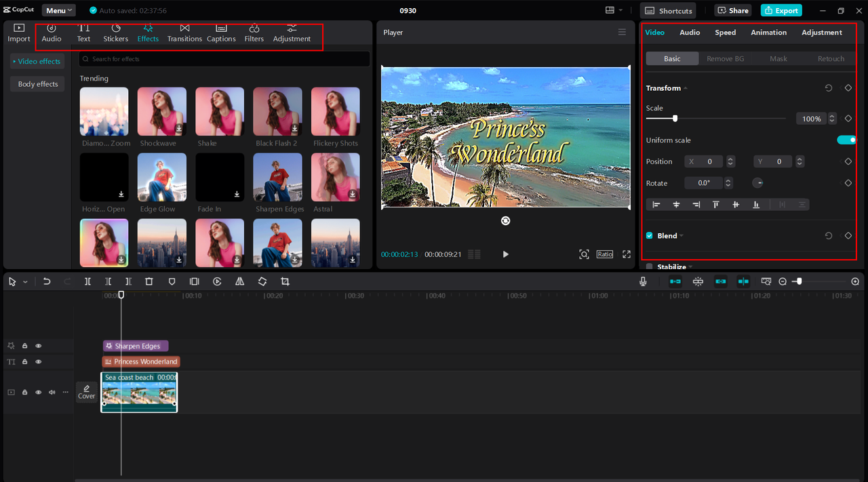Screen dimensions: 868x482
Task: Open the Audio media tab
Action: point(52,33)
